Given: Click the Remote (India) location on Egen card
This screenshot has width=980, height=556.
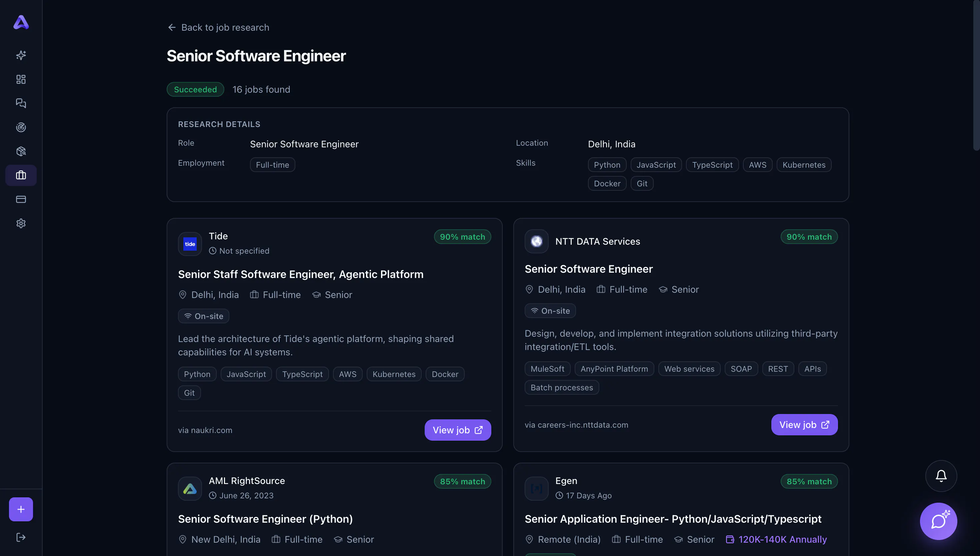Looking at the screenshot, I should click(x=569, y=540).
